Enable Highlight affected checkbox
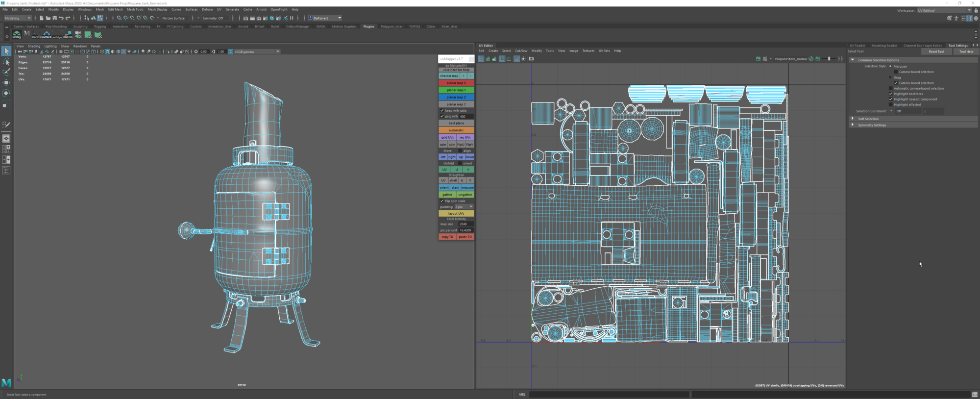This screenshot has height=399, width=980. coord(891,104)
